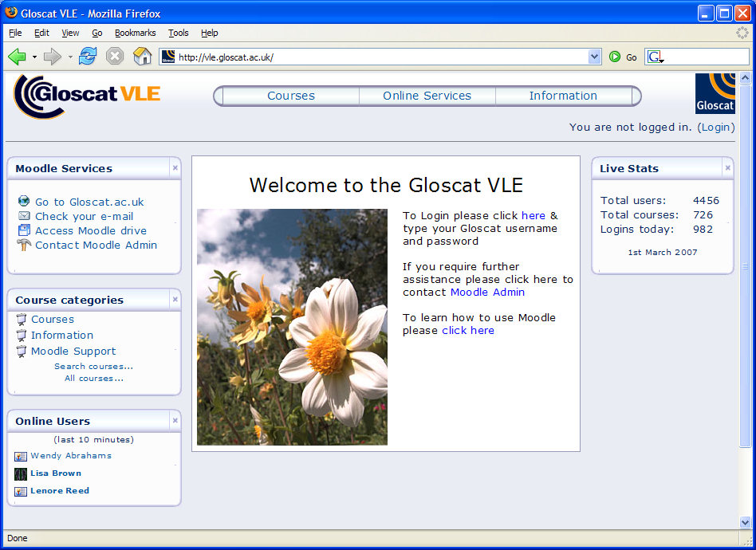Click inside the URL address field

(x=382, y=57)
